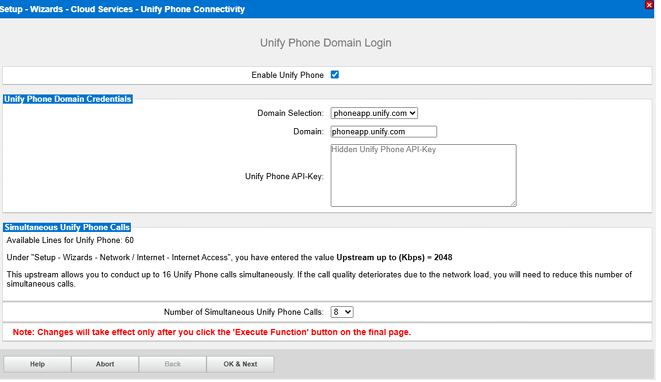Click the 'Domain Selection:' label
This screenshot has width=661, height=382.
290,113
